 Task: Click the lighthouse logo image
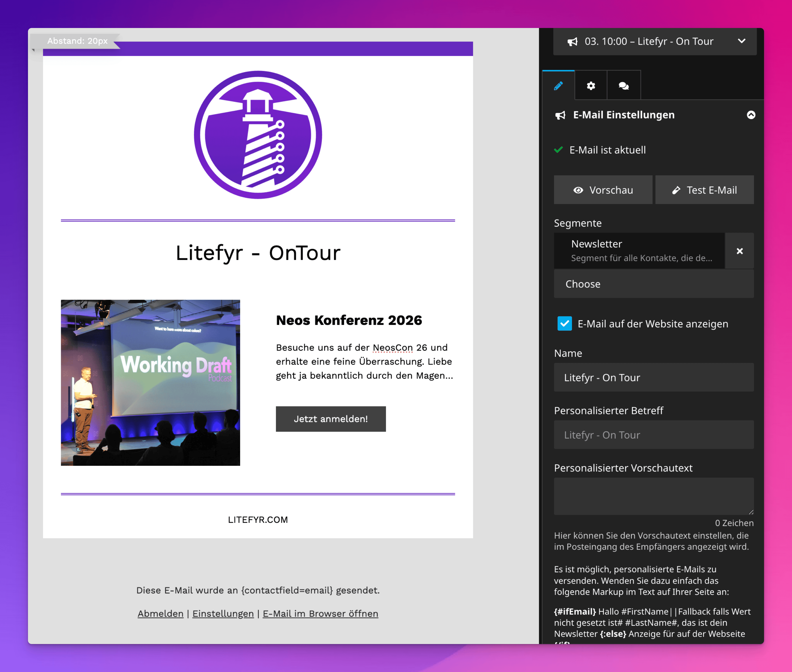[258, 134]
